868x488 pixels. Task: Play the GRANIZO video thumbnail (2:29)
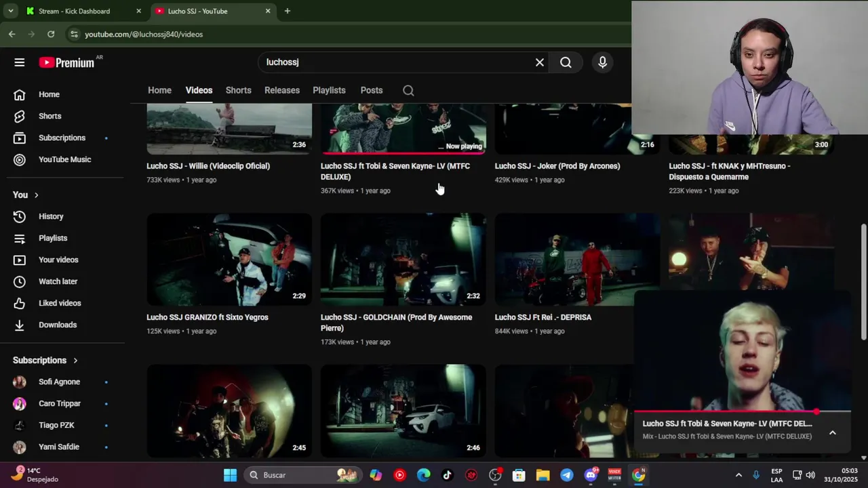click(x=229, y=260)
